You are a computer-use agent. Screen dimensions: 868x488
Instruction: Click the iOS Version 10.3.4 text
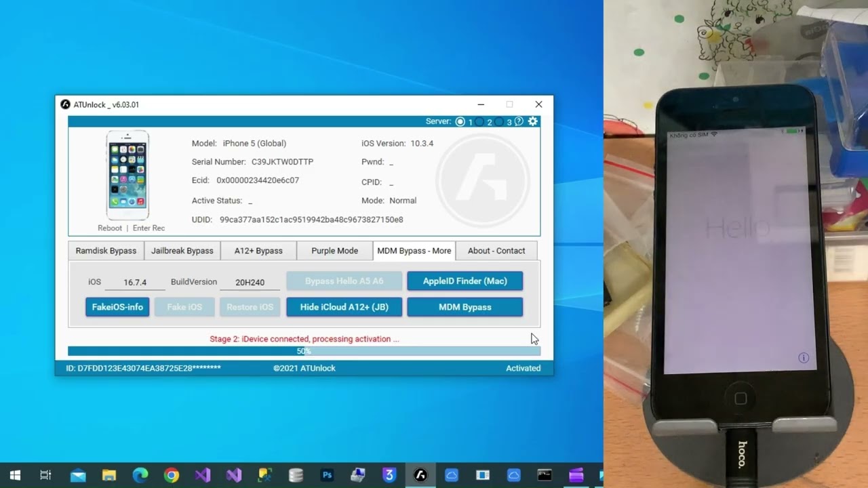pyautogui.click(x=397, y=143)
